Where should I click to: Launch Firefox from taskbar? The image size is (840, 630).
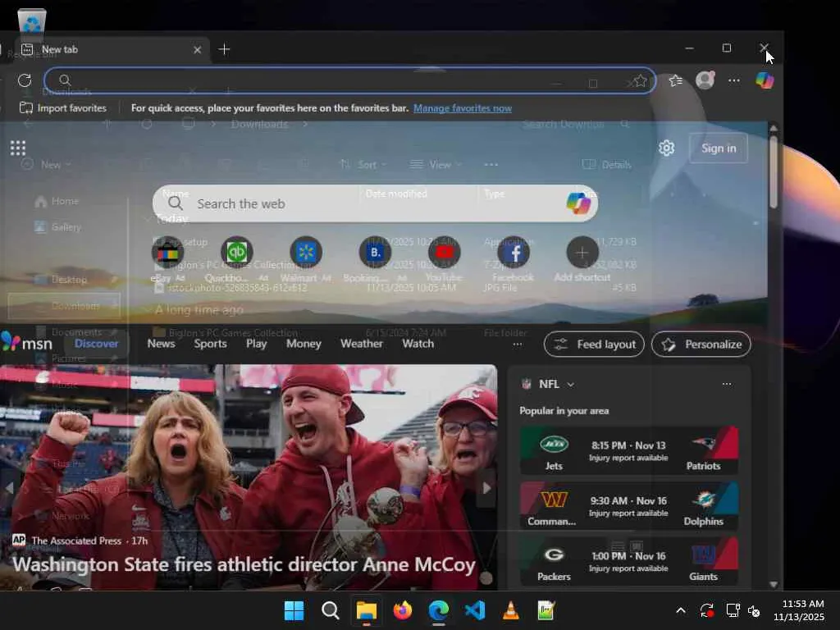tap(402, 610)
